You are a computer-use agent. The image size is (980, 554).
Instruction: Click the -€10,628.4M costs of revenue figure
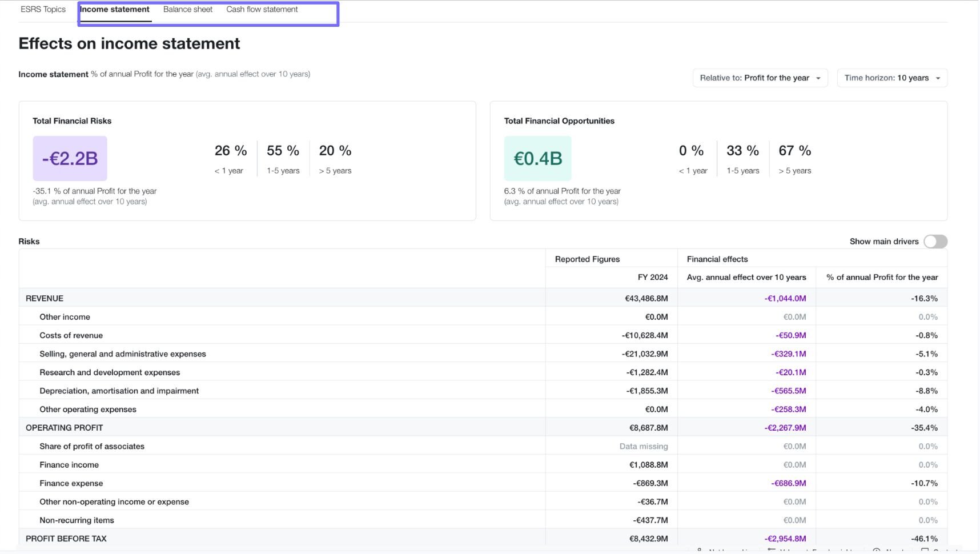[x=645, y=335]
